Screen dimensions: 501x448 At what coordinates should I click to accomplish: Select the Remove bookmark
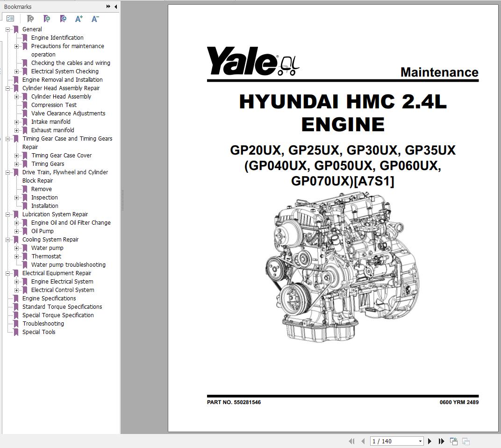tap(41, 189)
